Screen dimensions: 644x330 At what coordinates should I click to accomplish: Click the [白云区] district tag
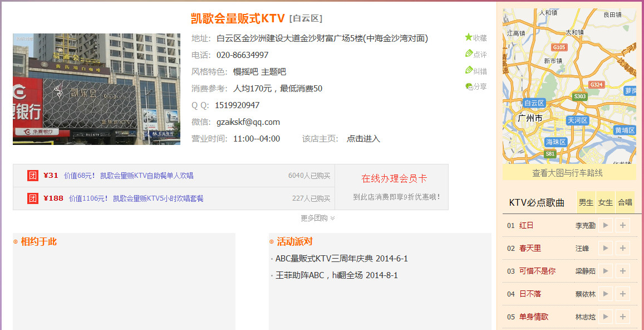306,18
